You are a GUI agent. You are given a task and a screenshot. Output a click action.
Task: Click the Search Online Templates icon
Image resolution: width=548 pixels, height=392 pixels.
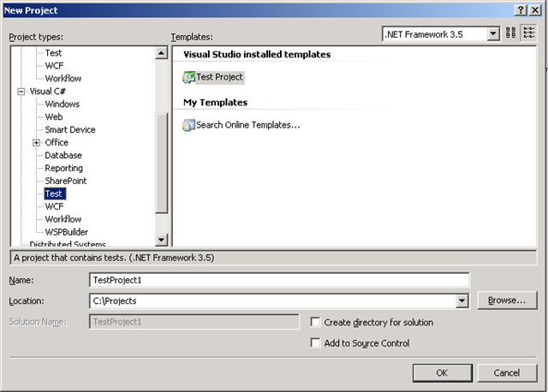[x=188, y=125]
